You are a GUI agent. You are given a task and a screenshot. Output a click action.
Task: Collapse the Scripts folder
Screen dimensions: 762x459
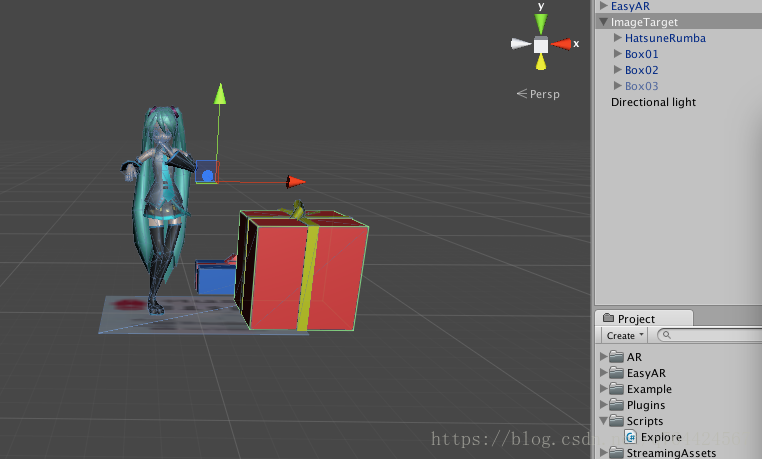point(604,421)
